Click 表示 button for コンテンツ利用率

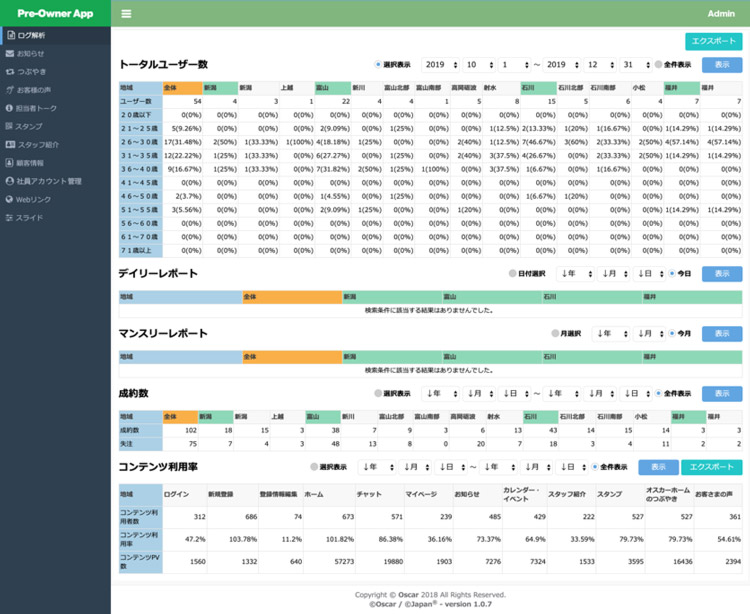659,467
